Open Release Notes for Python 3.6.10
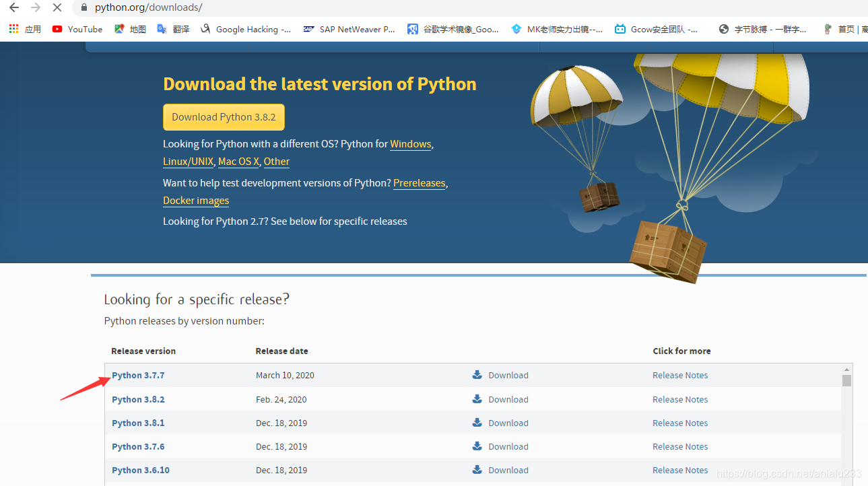 (x=680, y=470)
